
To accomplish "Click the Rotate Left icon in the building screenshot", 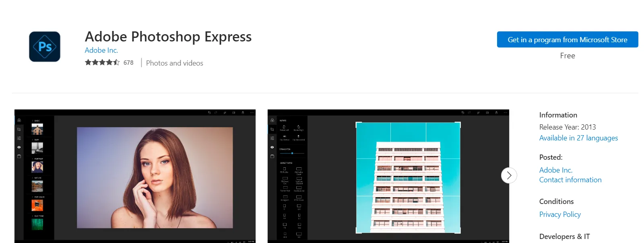I will pos(284,127).
